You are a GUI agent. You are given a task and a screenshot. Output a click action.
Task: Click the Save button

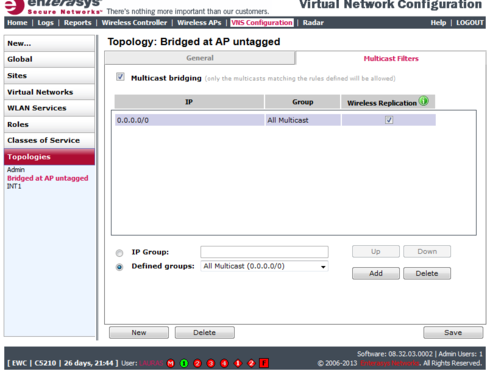pyautogui.click(x=453, y=333)
